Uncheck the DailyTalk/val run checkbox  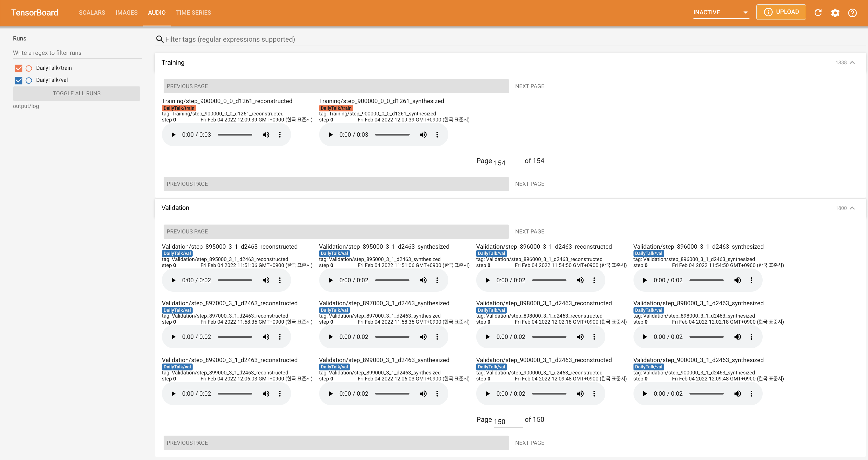click(19, 80)
